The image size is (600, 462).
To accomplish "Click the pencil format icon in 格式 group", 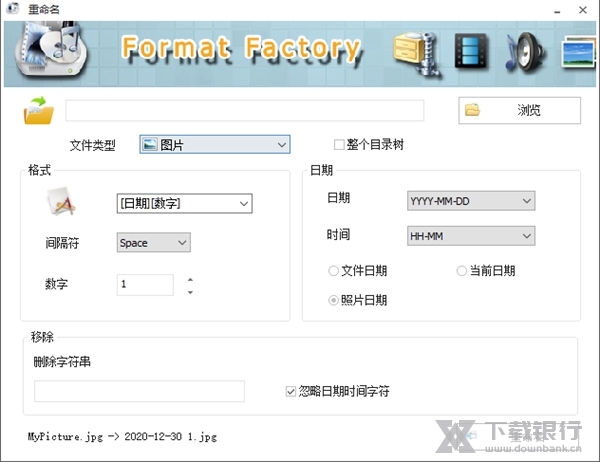I will coord(61,201).
